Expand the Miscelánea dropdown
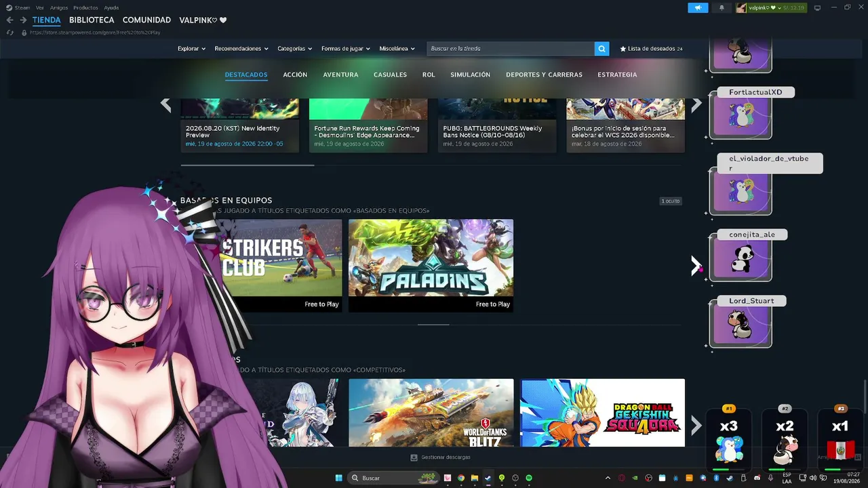This screenshot has width=868, height=488. point(397,49)
